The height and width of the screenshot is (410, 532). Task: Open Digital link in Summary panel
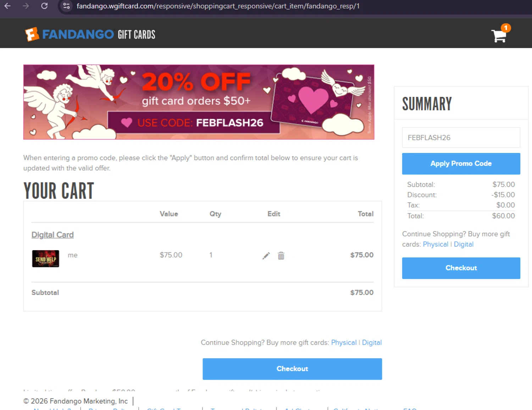click(x=464, y=244)
